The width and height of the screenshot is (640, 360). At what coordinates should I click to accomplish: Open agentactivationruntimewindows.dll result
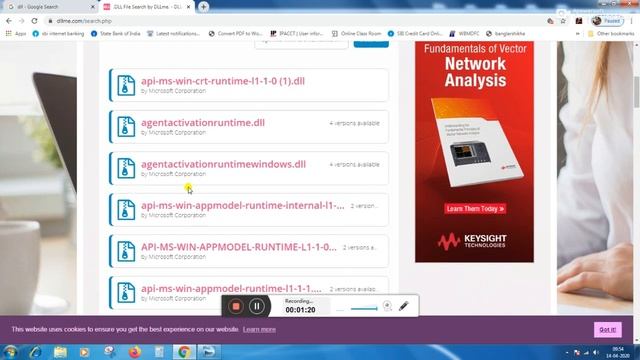pos(223,164)
